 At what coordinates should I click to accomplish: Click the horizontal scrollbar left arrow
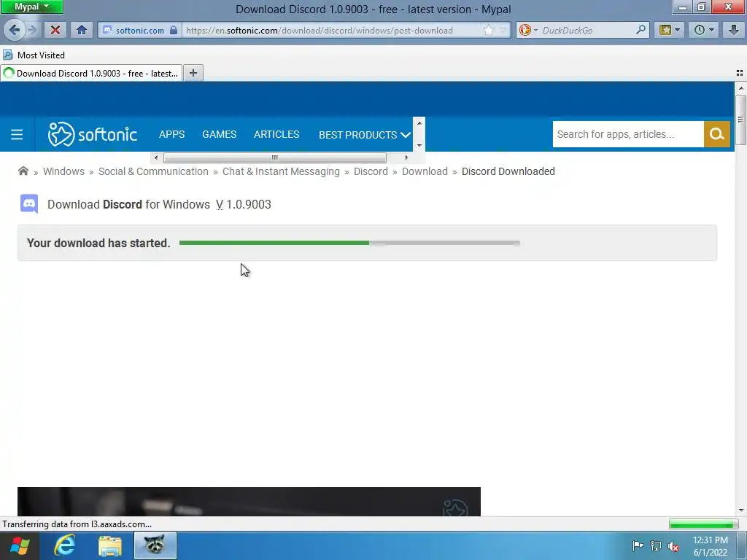pyautogui.click(x=156, y=157)
